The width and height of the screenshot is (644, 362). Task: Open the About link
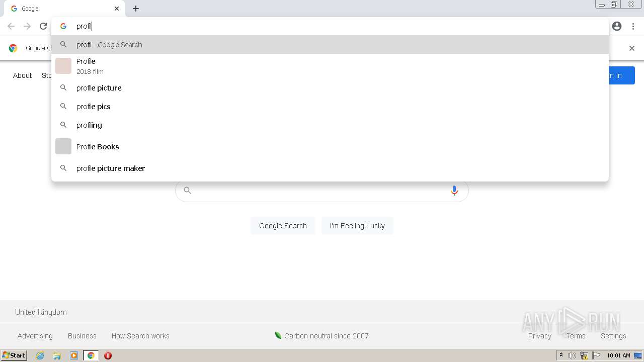(x=22, y=75)
